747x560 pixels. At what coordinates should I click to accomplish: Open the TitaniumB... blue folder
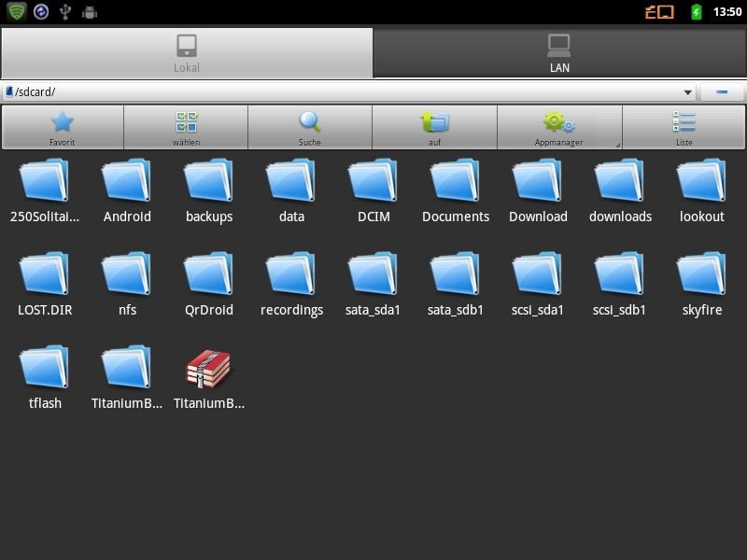(127, 378)
